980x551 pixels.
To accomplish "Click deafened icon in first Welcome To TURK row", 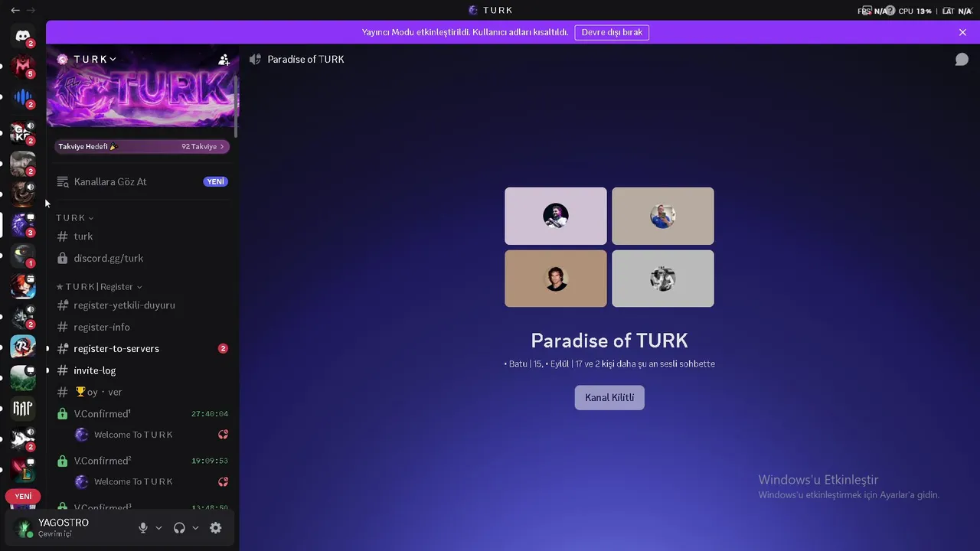I will point(223,435).
